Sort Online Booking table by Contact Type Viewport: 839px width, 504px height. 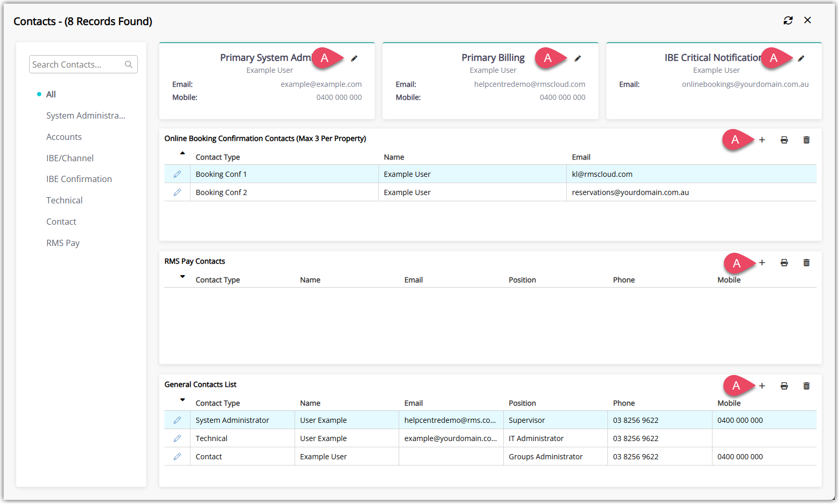pyautogui.click(x=218, y=157)
